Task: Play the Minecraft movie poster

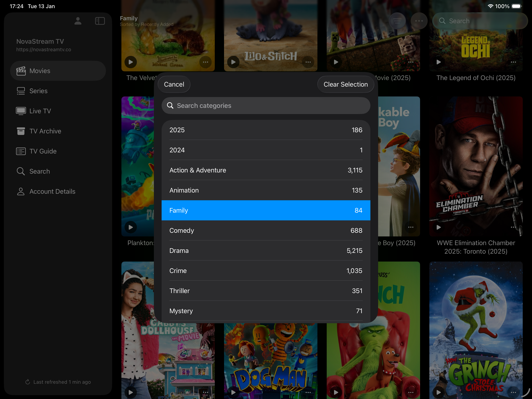Action: pos(336,62)
